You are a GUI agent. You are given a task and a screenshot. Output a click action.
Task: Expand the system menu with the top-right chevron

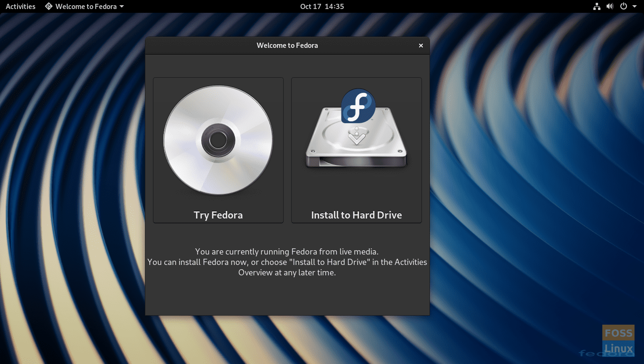(x=635, y=7)
